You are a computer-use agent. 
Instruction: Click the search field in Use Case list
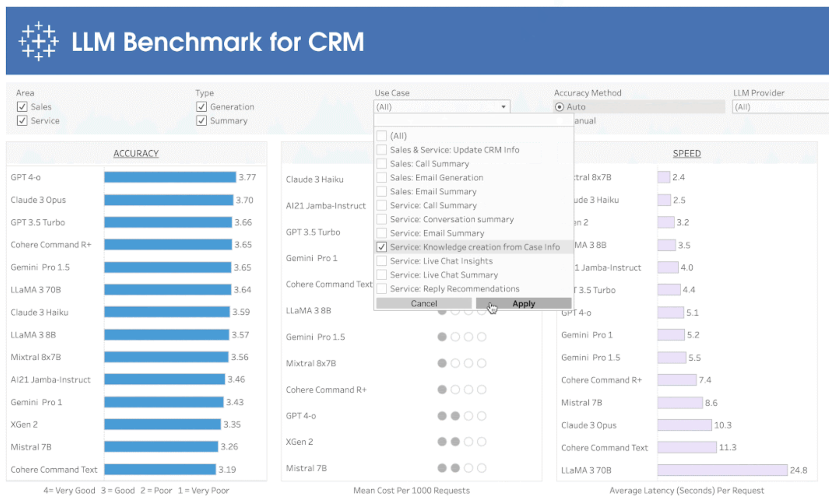[x=473, y=121]
